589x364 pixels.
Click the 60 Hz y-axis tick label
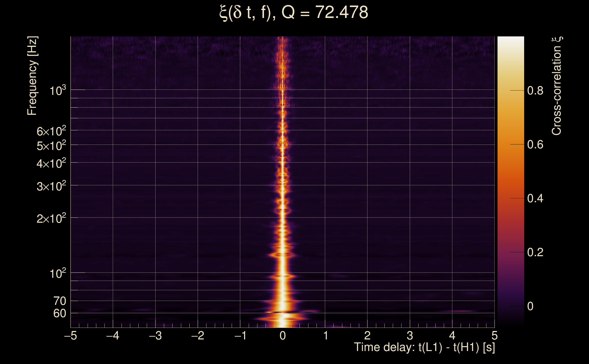[59, 313]
